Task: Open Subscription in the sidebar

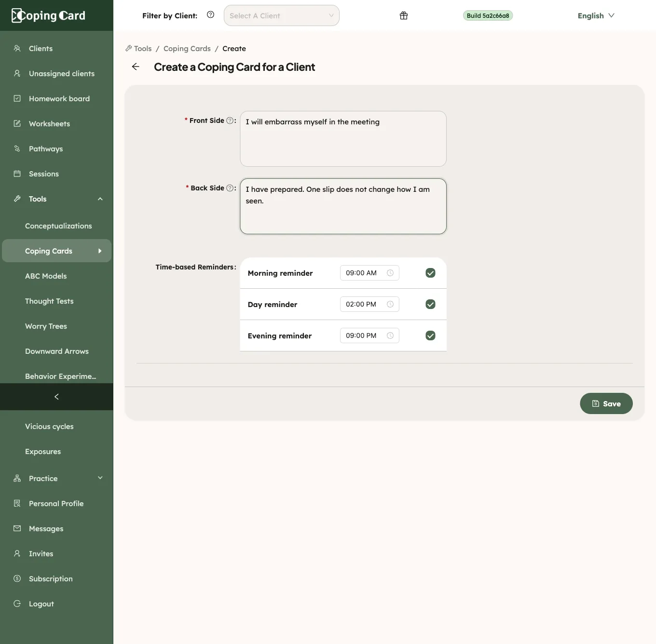Action: 56,578
